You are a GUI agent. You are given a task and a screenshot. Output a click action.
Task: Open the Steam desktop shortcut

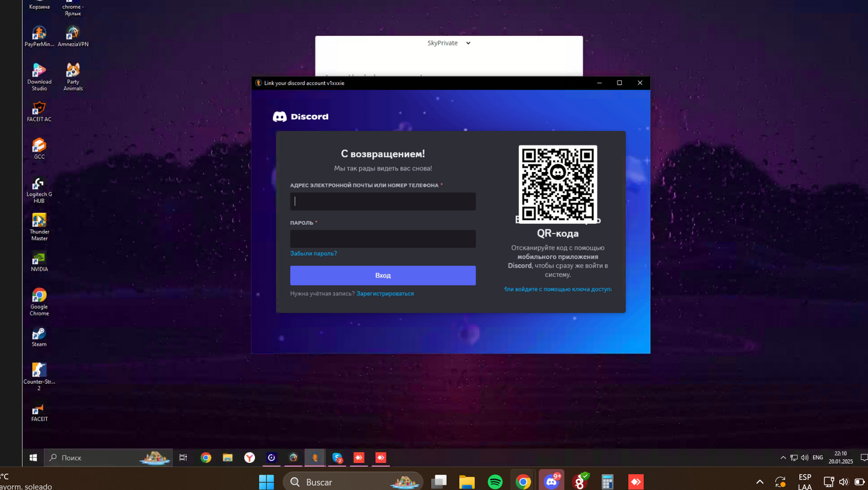coord(39,336)
